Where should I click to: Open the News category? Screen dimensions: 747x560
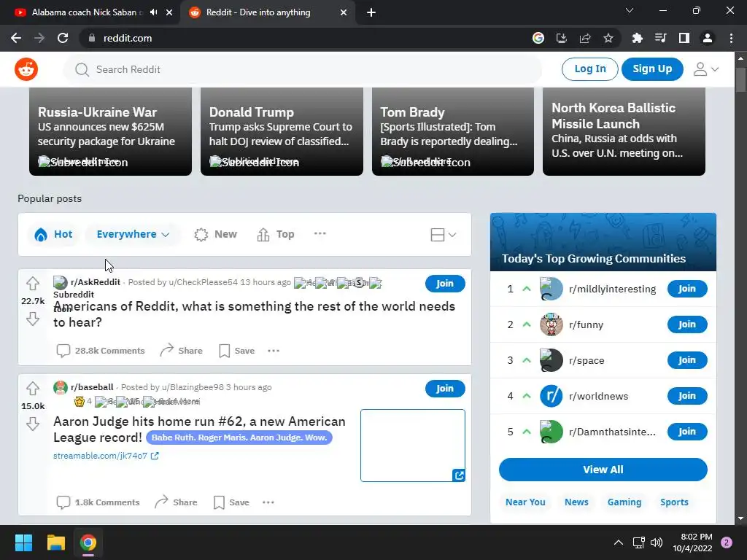coord(576,502)
